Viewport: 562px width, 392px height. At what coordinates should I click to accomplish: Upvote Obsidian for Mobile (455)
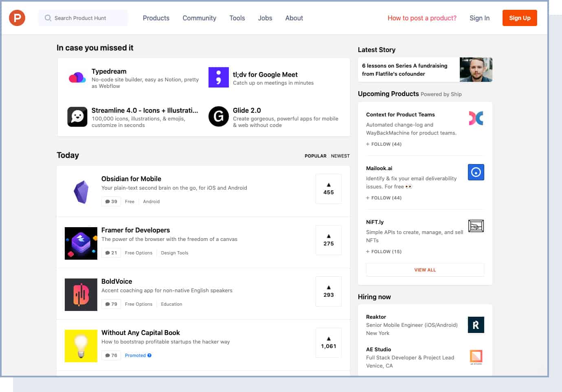pos(329,189)
